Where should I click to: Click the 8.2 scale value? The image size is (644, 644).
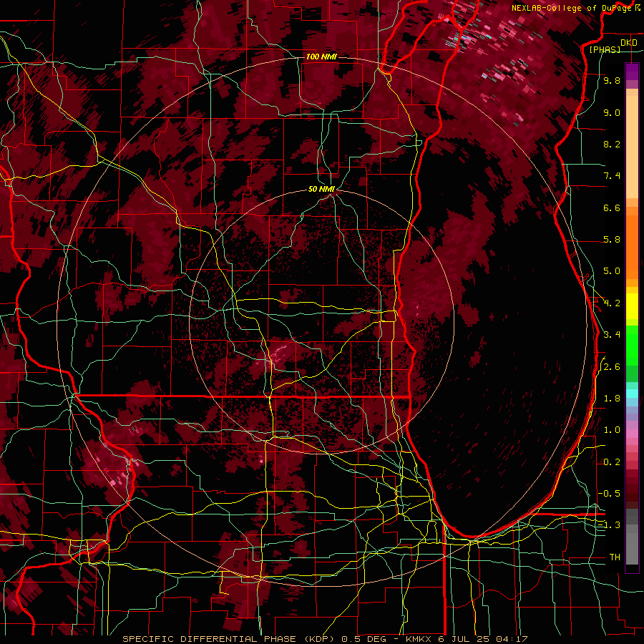[612, 144]
